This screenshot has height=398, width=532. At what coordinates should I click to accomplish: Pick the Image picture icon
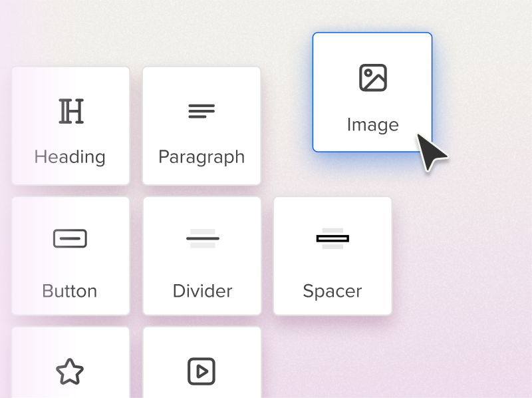(x=373, y=77)
